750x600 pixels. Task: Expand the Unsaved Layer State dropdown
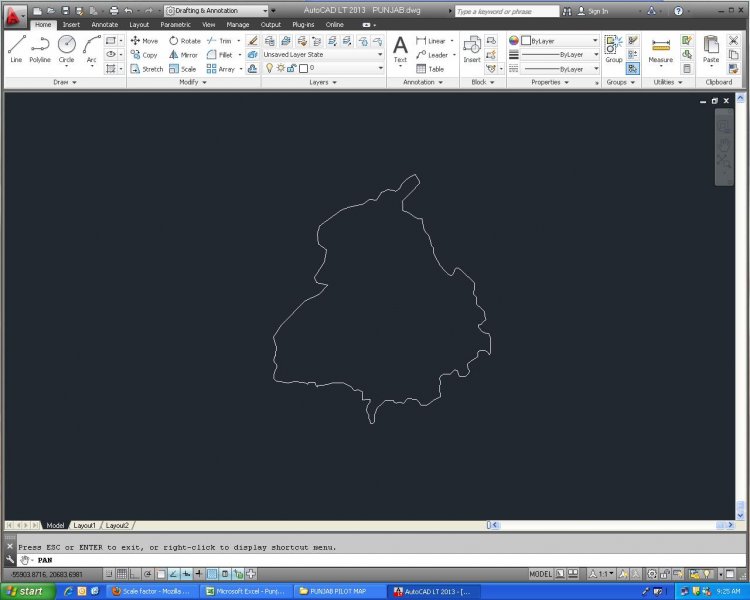[x=323, y=54]
